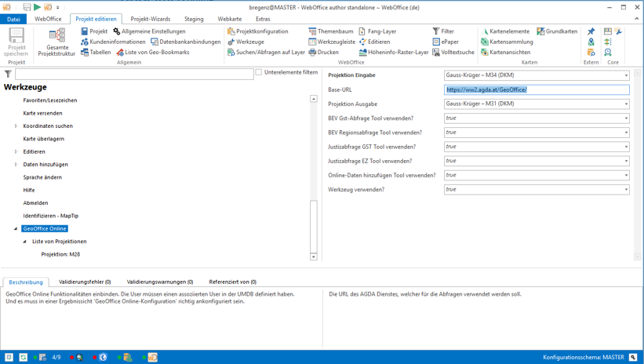644x364 pixels.
Task: Open Justizabfrage EZ Tool dropdown
Action: coord(626,161)
